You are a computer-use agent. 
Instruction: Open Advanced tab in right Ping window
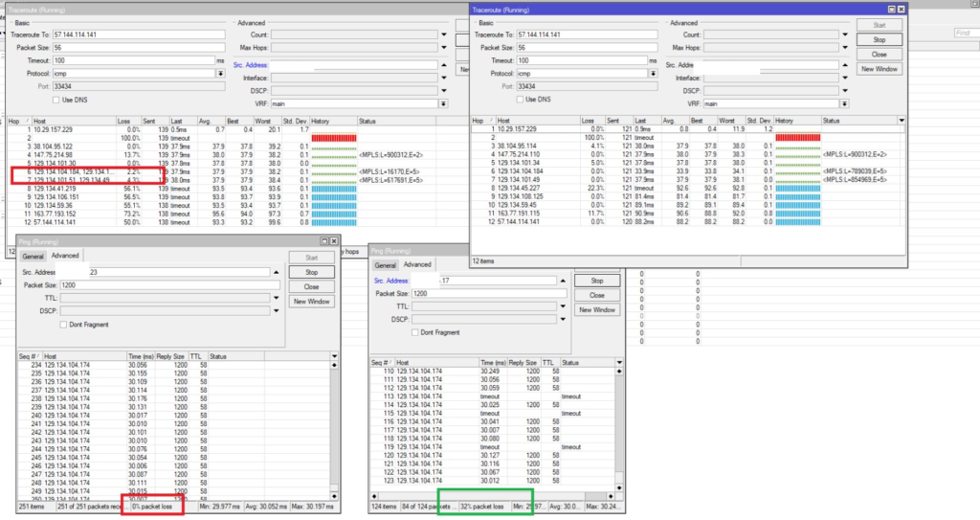click(417, 264)
